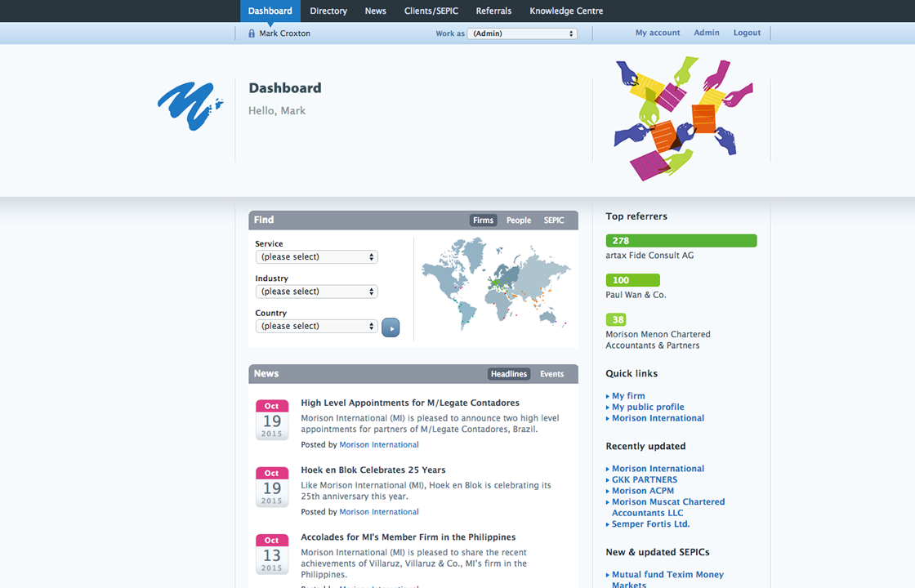Read High Level Appointments for M/Legate Contadores
The width and height of the screenshot is (915, 588).
pos(409,403)
